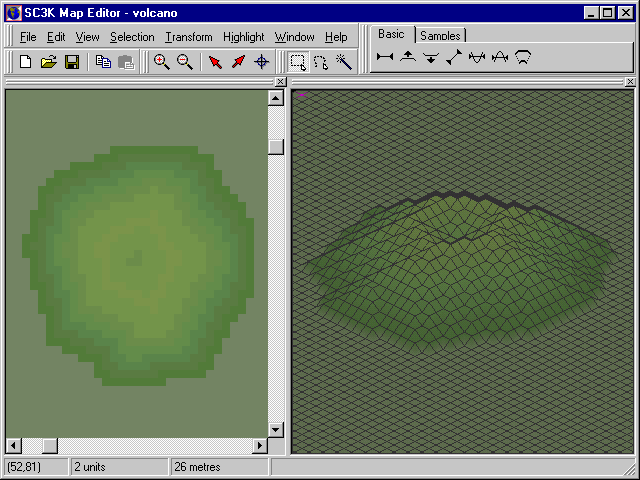This screenshot has height=480, width=640.
Task: Click the vertical scrollbar up arrow
Action: pyautogui.click(x=276, y=98)
